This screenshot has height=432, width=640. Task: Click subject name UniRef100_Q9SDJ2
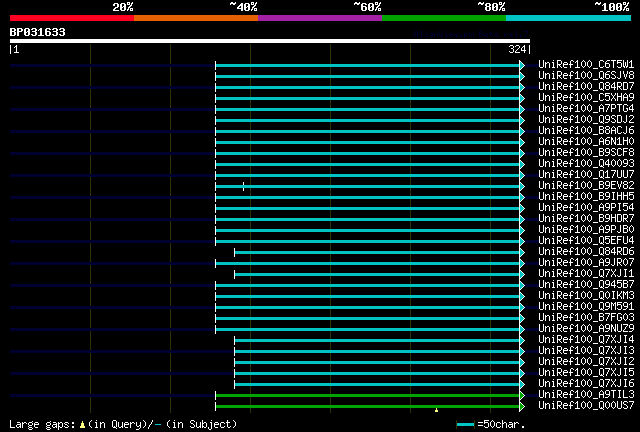point(586,119)
